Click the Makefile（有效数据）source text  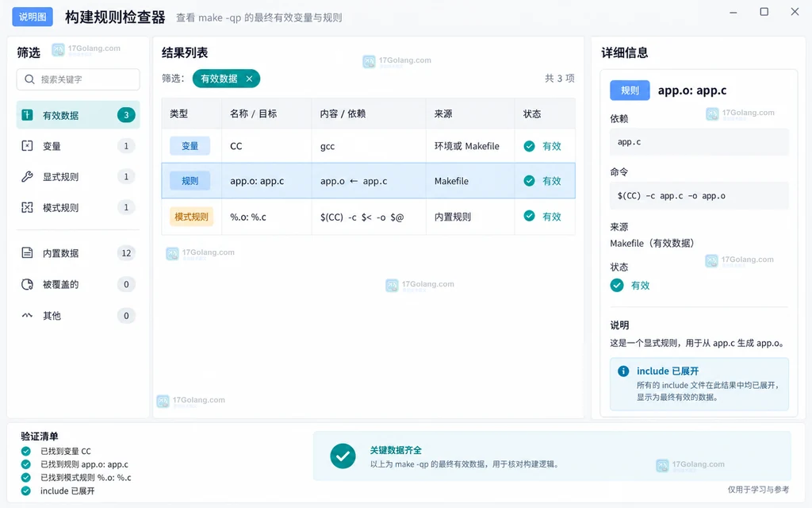[652, 243]
